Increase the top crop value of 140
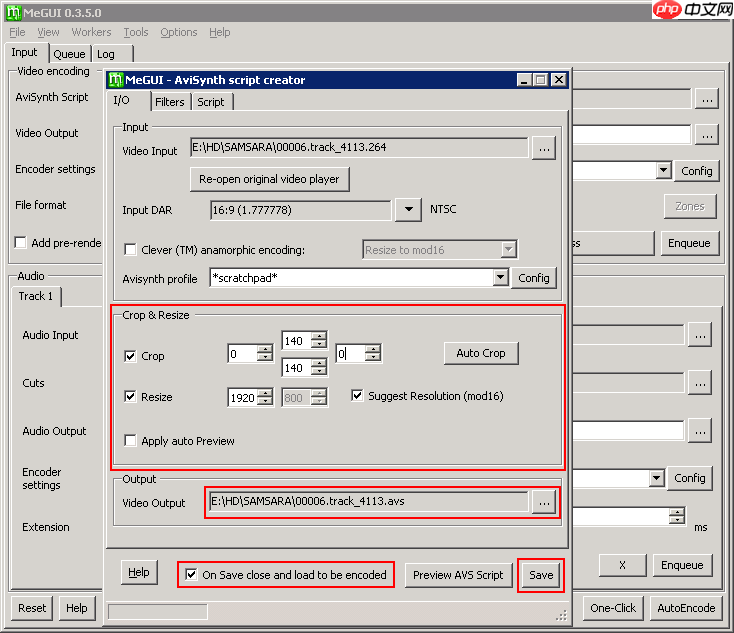 click(x=319, y=335)
